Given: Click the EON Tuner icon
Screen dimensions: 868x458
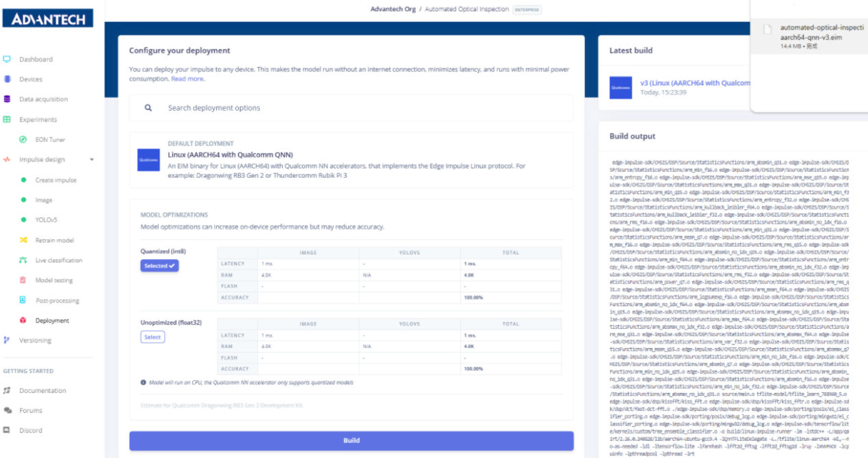Looking at the screenshot, I should coord(23,139).
